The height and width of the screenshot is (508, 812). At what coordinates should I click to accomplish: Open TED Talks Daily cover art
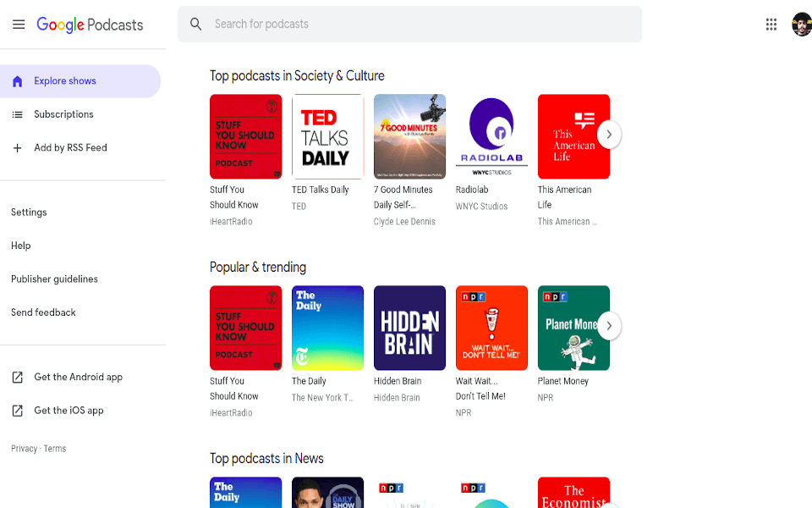pos(328,137)
